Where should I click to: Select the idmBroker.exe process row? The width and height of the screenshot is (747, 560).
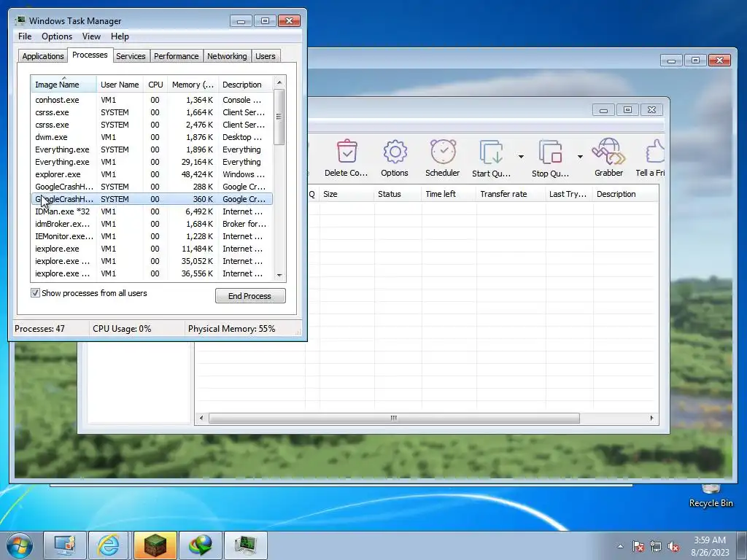(x=152, y=224)
